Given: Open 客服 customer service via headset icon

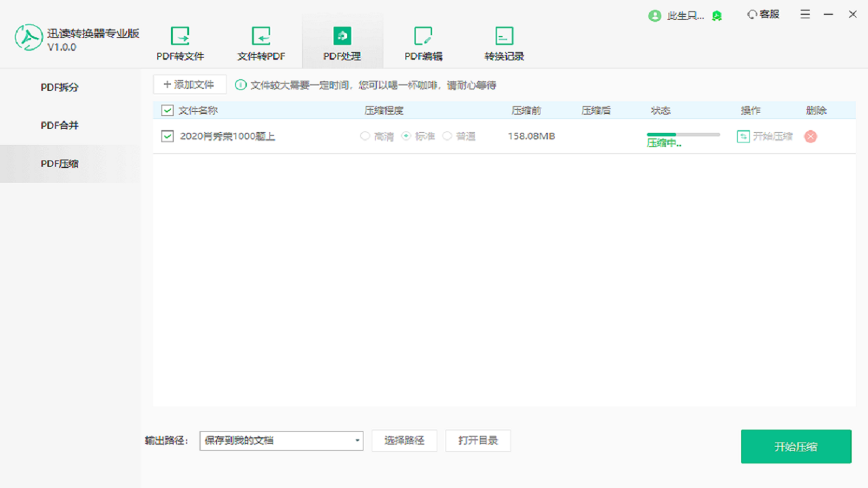Looking at the screenshot, I should pos(753,14).
